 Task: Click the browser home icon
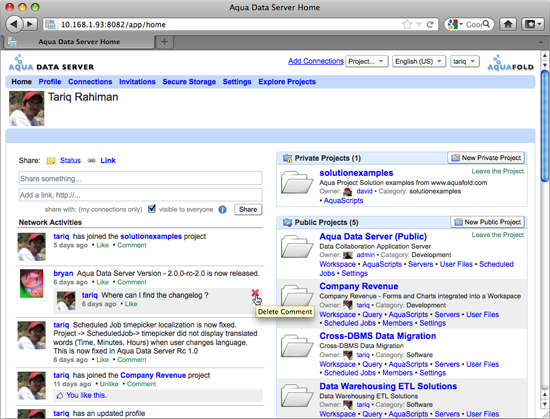(x=508, y=24)
